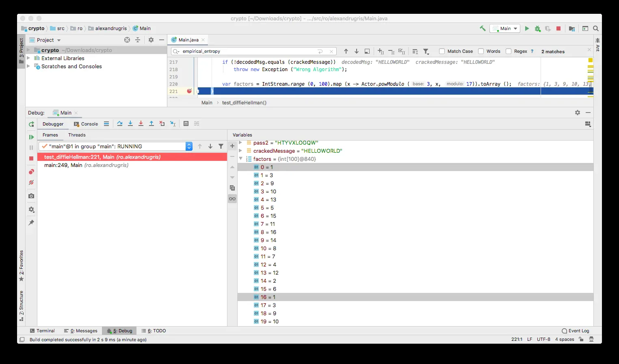Collapse the factors array variable

click(240, 159)
